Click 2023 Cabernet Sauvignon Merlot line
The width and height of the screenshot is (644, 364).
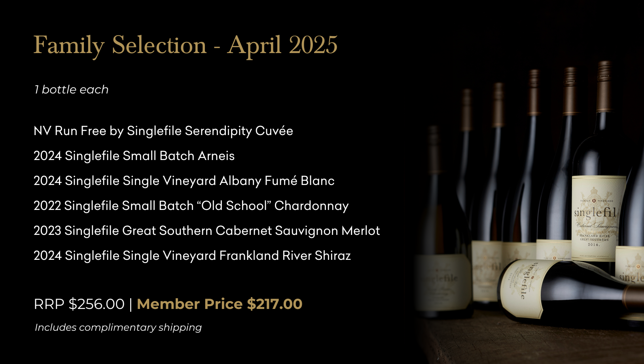tap(207, 231)
